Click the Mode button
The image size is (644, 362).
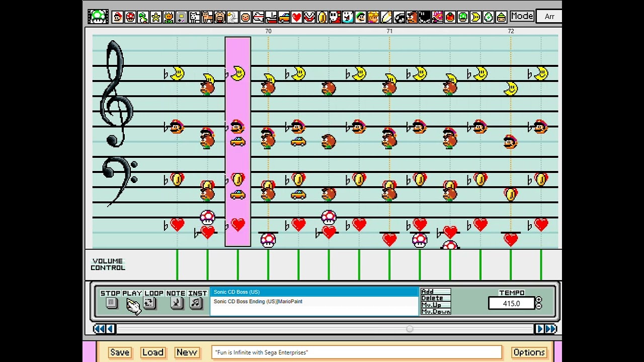pos(522,16)
